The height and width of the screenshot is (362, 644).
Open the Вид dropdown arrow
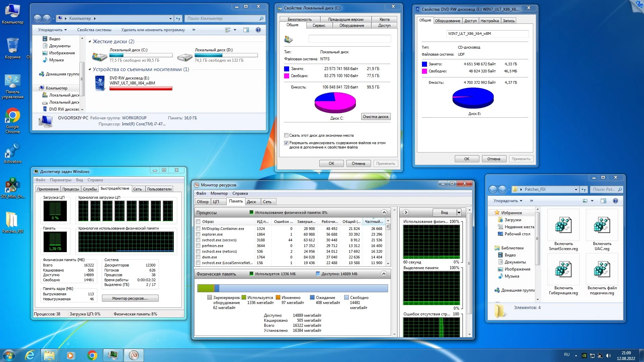[459, 213]
